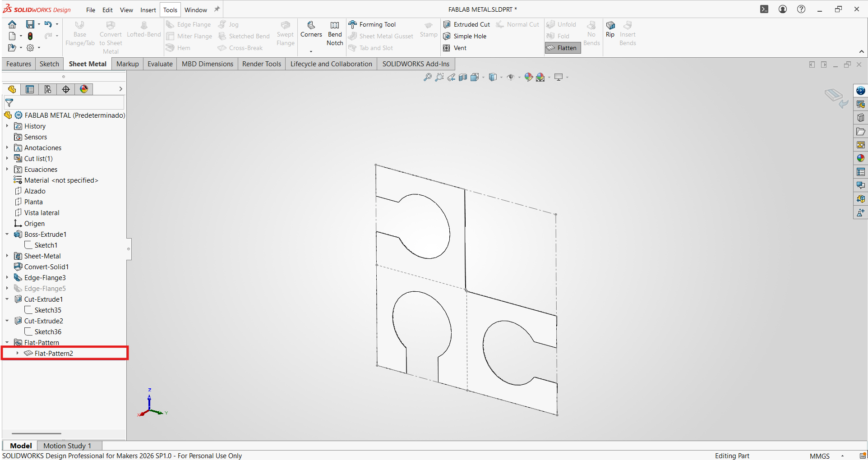The image size is (868, 460).
Task: Open the Display Style dropdown arrow
Action: click(501, 78)
